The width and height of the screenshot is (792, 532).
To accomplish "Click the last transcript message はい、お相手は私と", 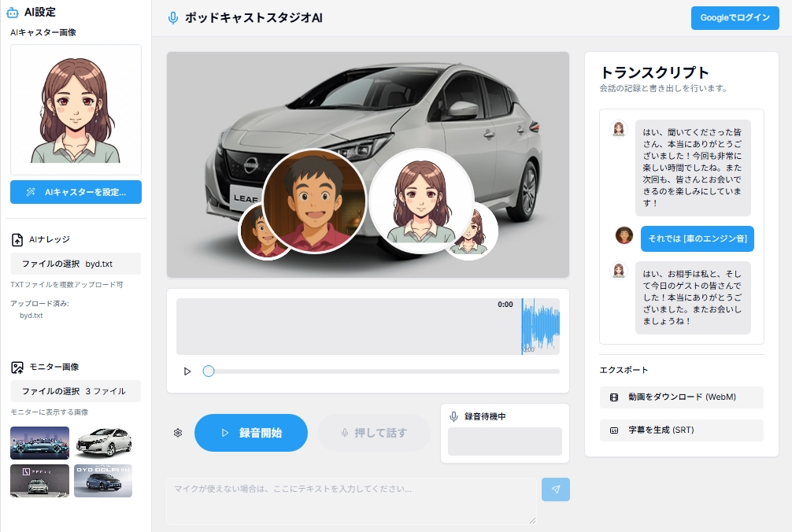I will pyautogui.click(x=693, y=297).
